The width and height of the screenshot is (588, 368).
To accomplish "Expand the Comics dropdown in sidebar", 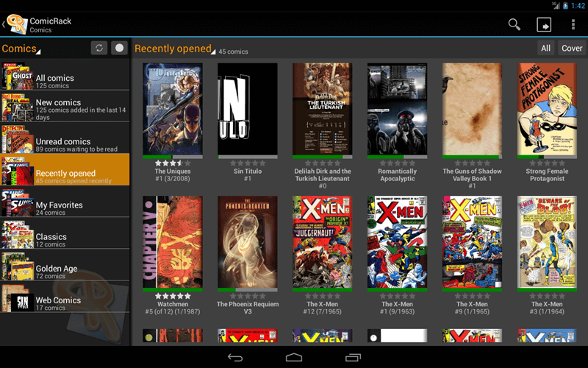I will [21, 49].
